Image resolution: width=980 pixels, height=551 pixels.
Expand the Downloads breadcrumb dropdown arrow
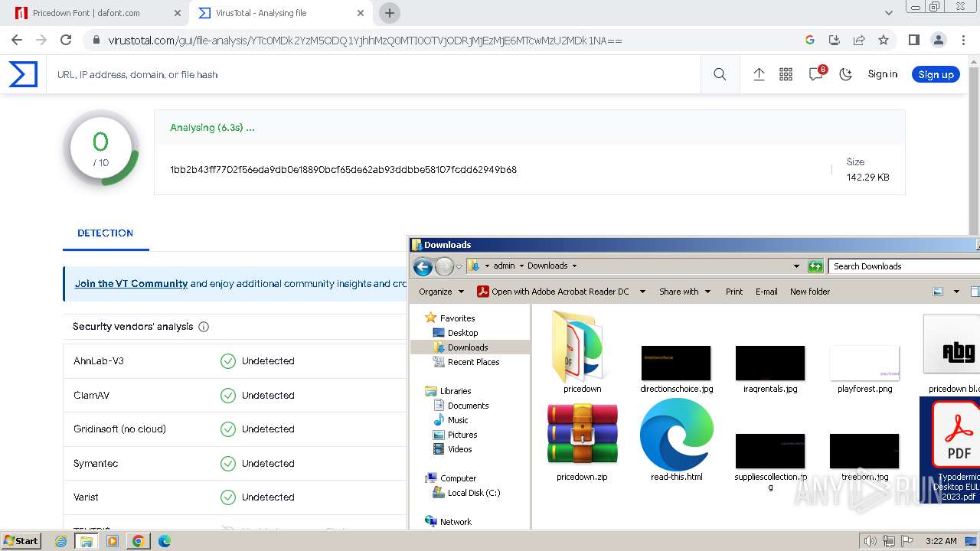[x=574, y=266]
